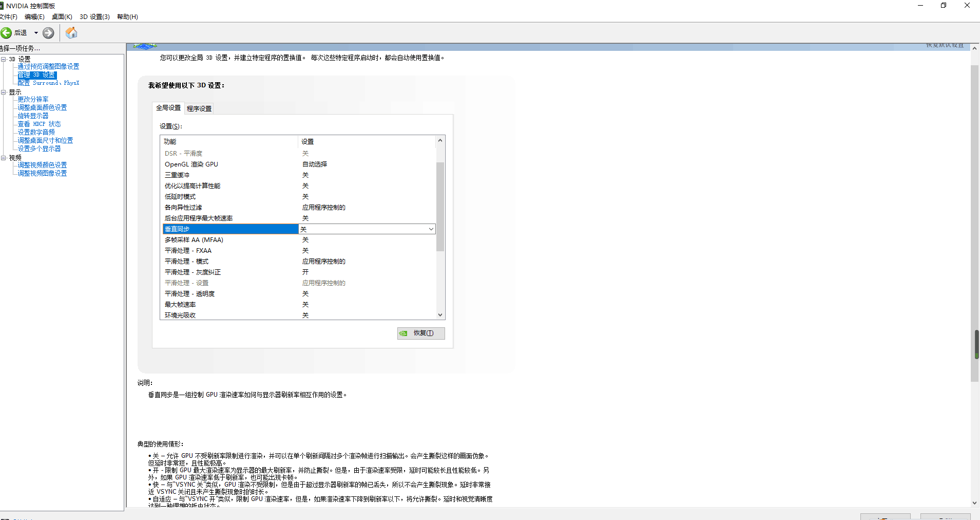Open the 桌面(K) menu
Screen dimensions: 980x520
point(62,17)
